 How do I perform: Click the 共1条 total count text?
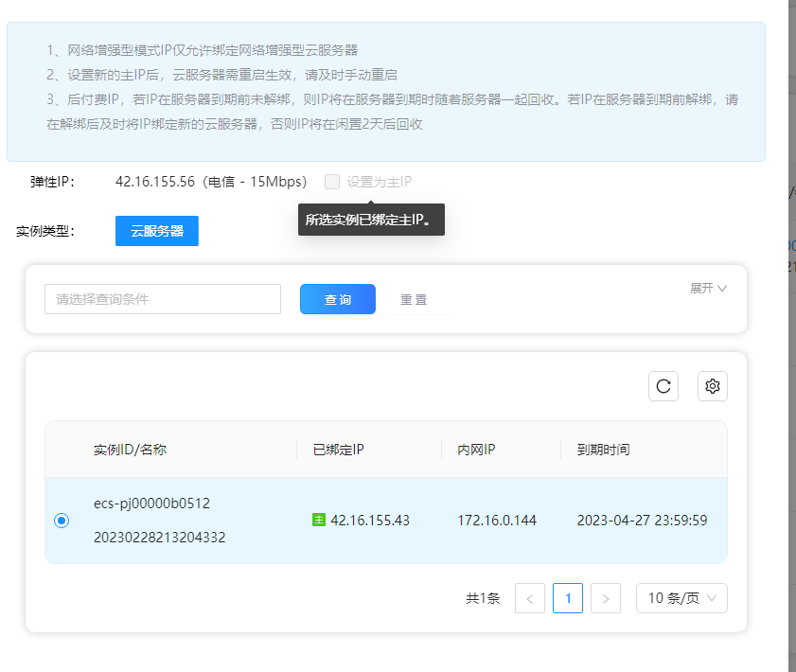[x=483, y=598]
